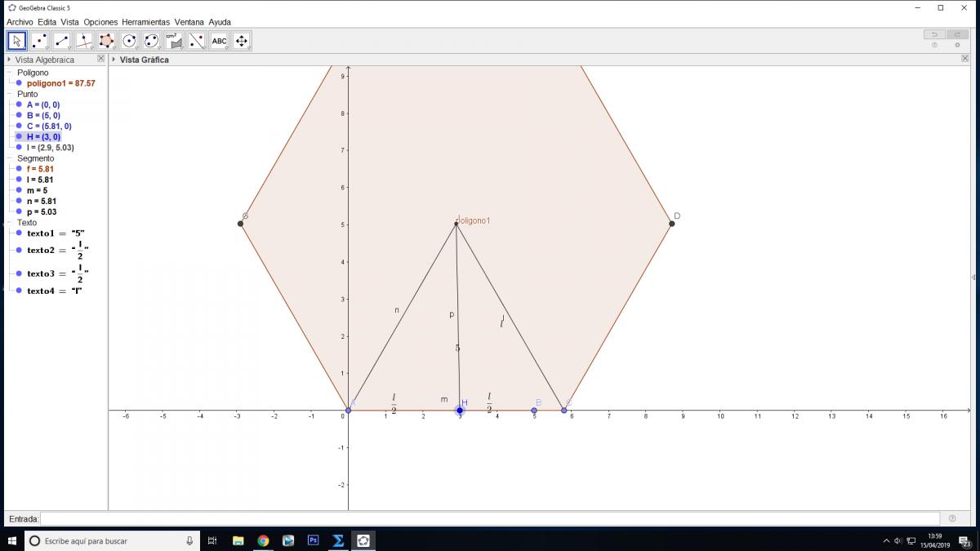The image size is (980, 551).
Task: Toggle visibility of segment p
Action: click(19, 212)
